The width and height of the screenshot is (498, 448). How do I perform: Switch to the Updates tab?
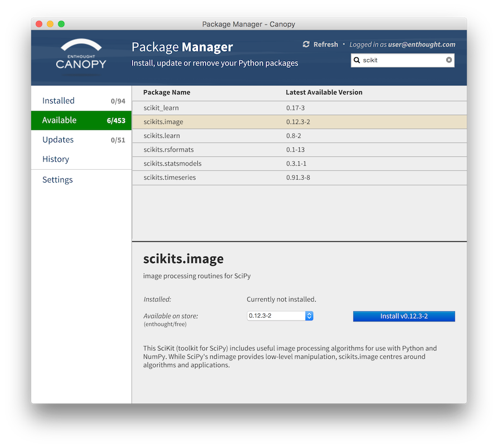pos(81,140)
